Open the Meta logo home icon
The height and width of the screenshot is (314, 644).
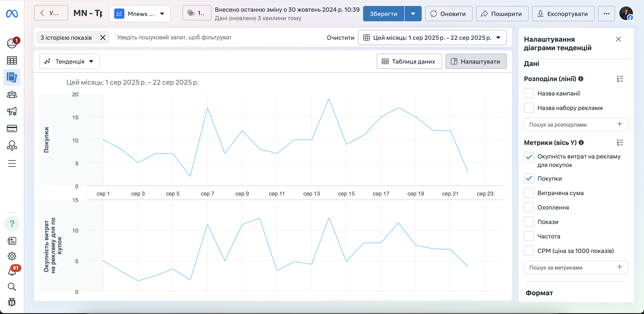[x=12, y=13]
